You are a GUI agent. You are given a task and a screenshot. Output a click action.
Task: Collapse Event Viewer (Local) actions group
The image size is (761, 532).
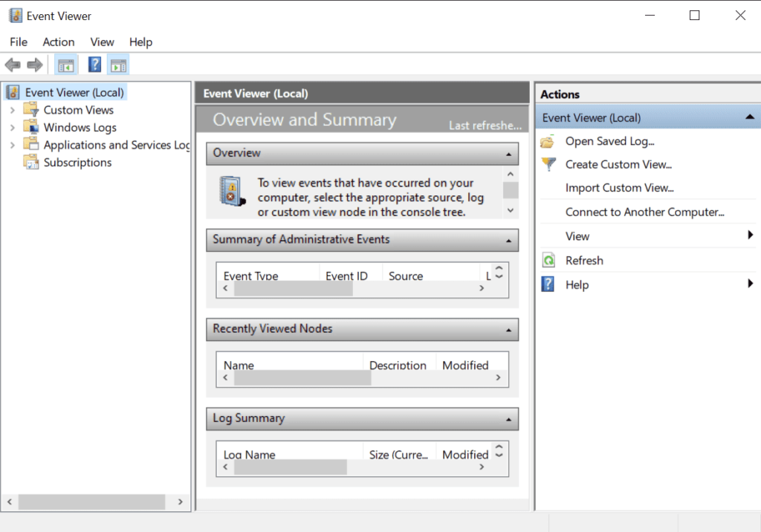pos(749,117)
